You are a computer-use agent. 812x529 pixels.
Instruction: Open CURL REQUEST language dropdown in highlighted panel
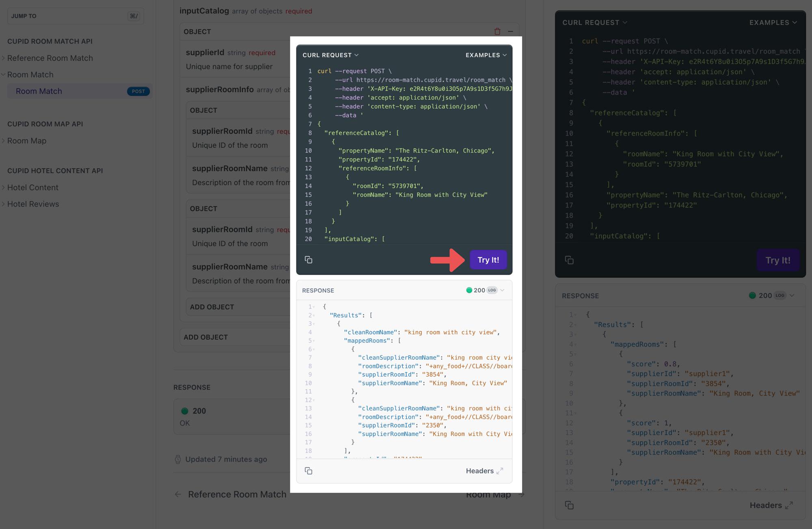tap(330, 55)
